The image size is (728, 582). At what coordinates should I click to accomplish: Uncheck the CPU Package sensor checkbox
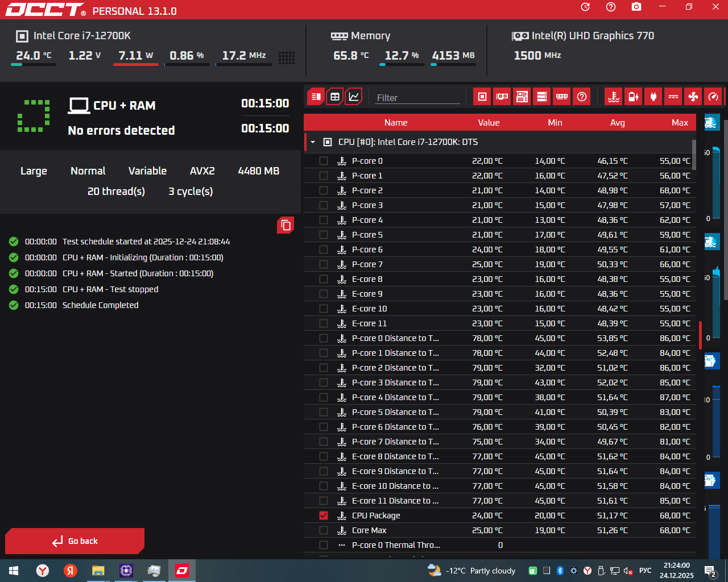coord(324,516)
